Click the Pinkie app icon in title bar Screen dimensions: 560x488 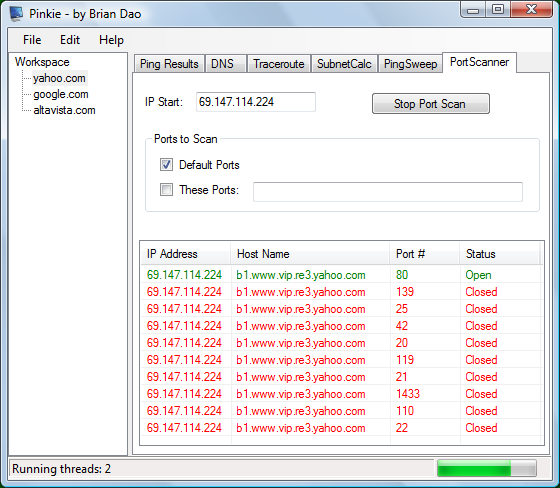tap(16, 14)
